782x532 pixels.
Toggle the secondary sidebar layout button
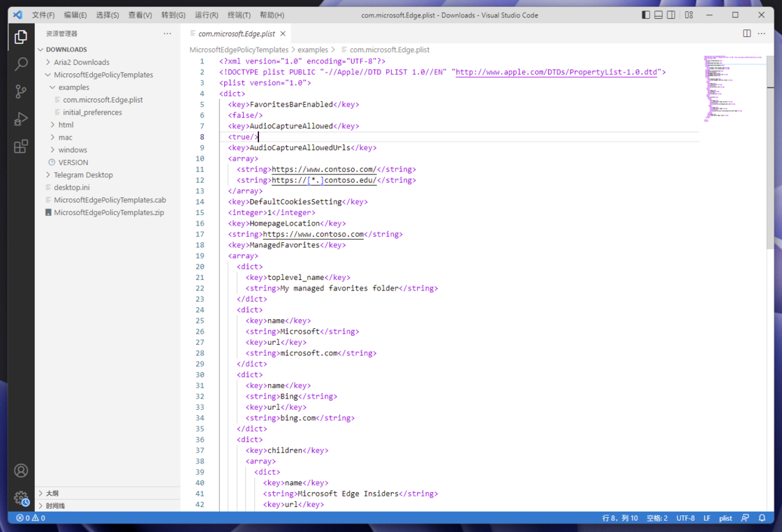[671, 15]
